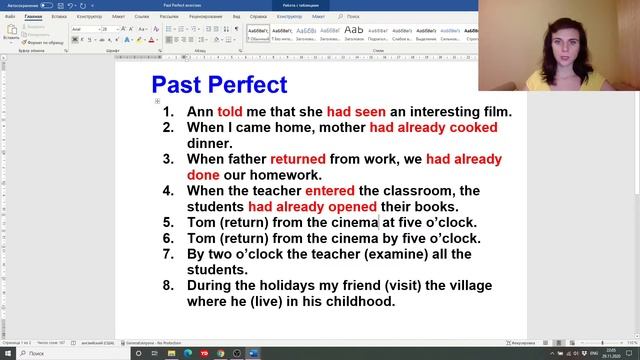The height and width of the screenshot is (360, 640).
Task: Open the paragraph group dialog launcher
Action: 241,51
